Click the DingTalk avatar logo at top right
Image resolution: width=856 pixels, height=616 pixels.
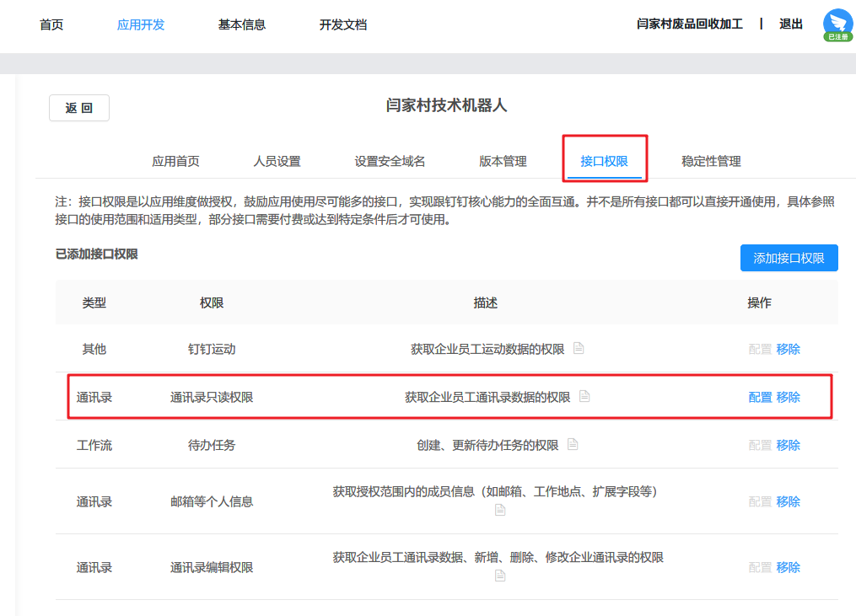838,24
